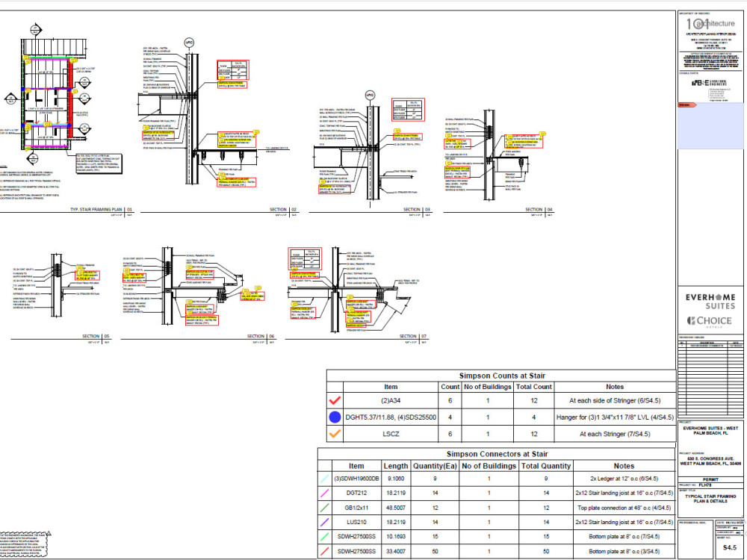Click the '(3)SDWH19600DB' item cell

(x=356, y=479)
